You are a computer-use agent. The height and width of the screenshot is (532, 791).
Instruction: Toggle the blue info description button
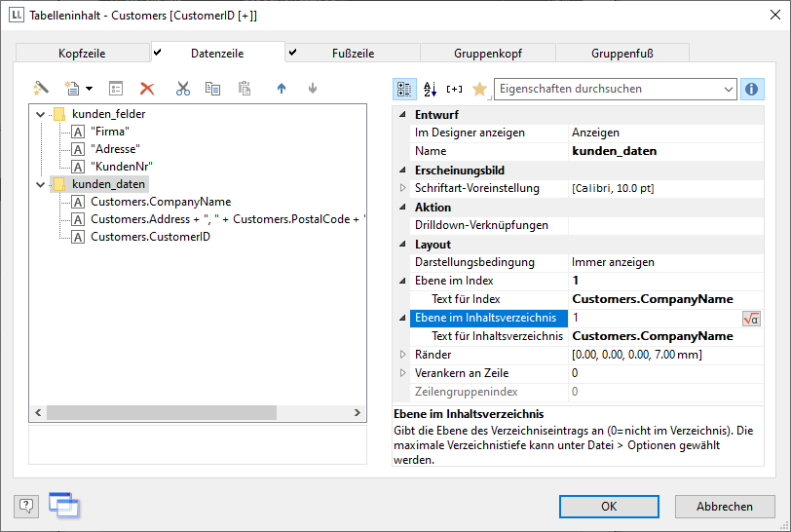click(752, 89)
